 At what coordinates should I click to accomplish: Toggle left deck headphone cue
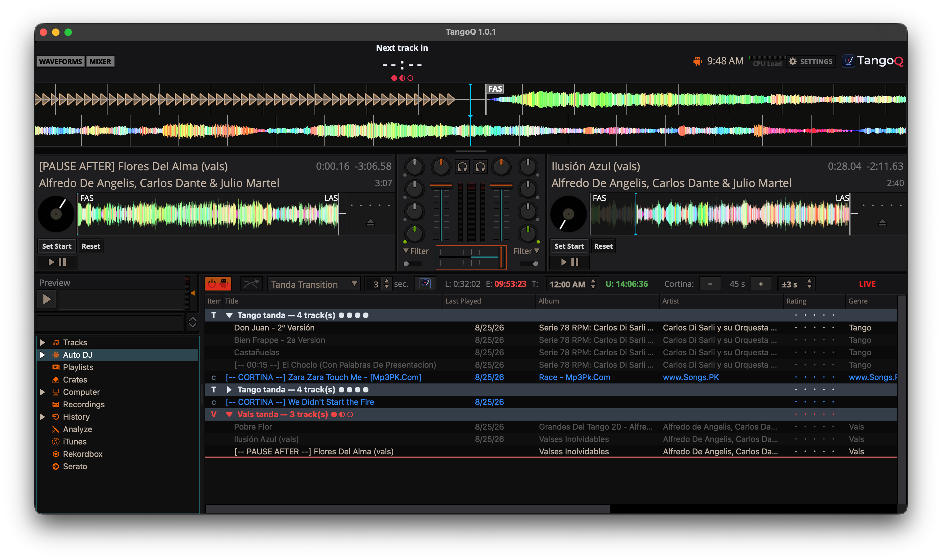(462, 167)
